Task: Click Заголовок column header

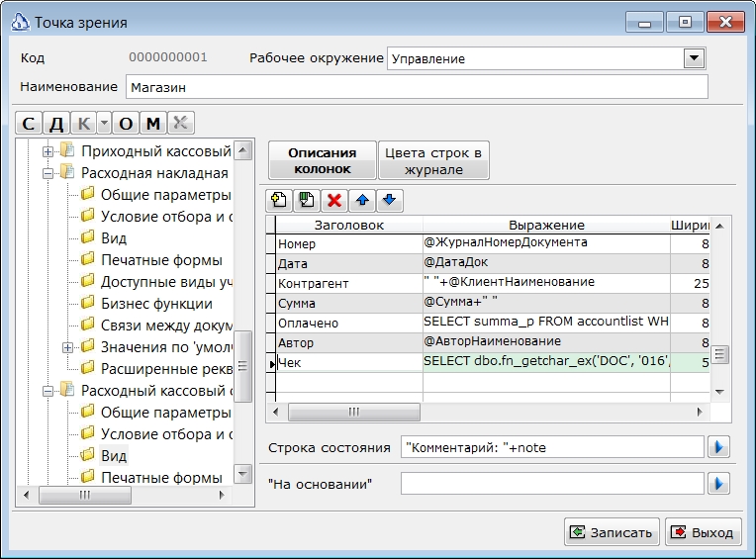Action: 349,225
